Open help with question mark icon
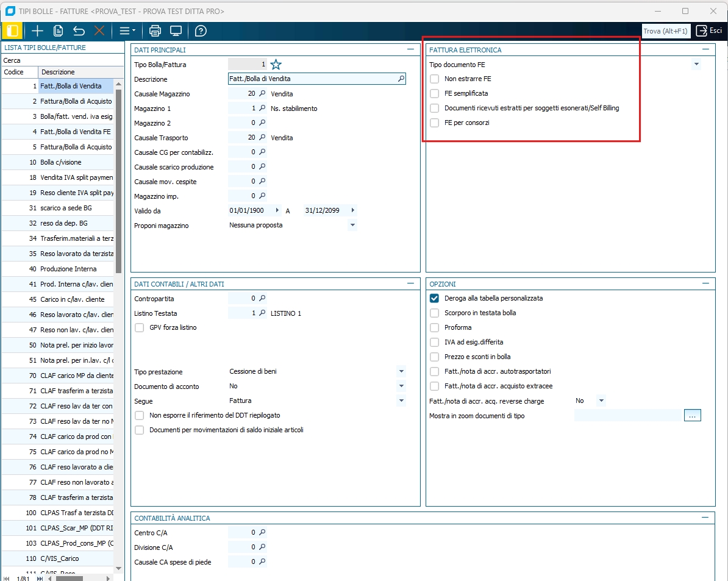 201,31
